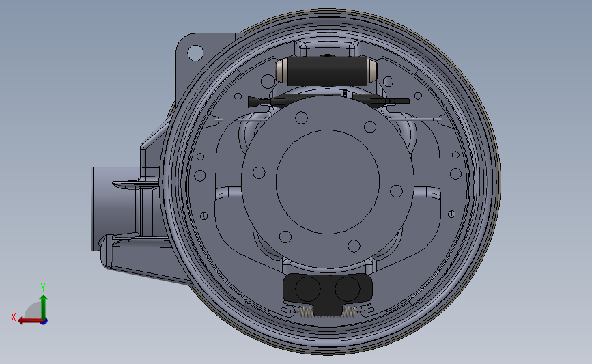The width and height of the screenshot is (592, 364).
Task: Select the black anchor block with two pins
Action: pyautogui.click(x=327, y=294)
